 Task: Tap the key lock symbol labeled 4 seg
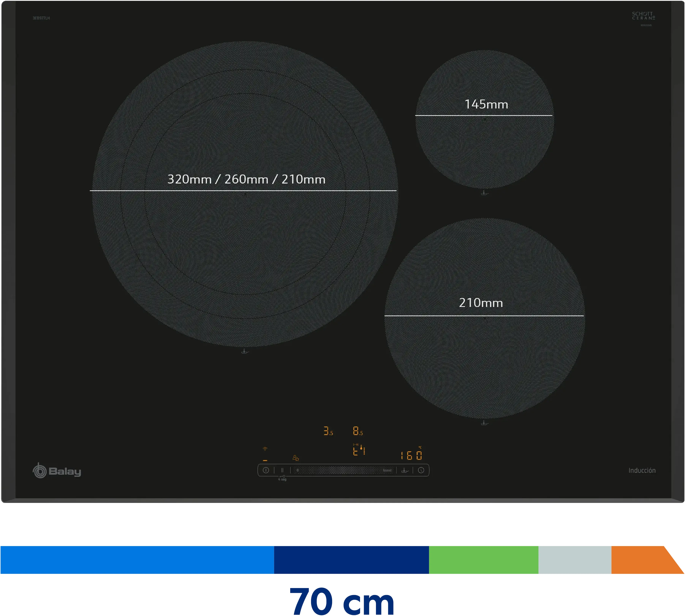(x=282, y=478)
